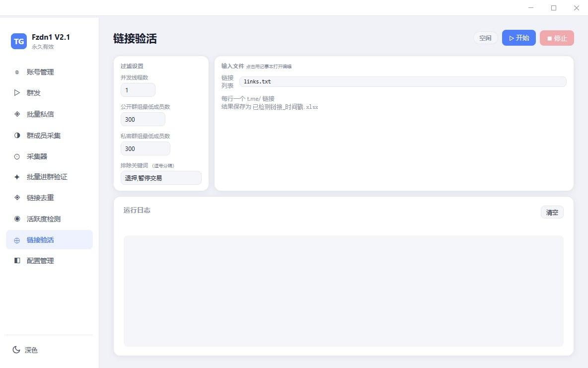Edit the 排除关键词 exclude keywords field
This screenshot has width=588, height=368.
click(x=161, y=178)
